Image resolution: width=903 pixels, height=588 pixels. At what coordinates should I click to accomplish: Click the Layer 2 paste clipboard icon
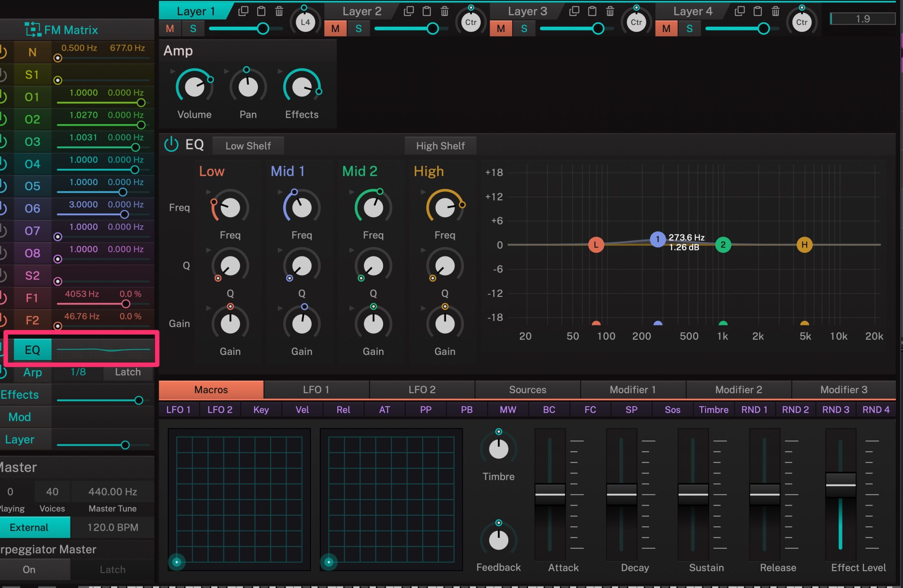coord(426,11)
